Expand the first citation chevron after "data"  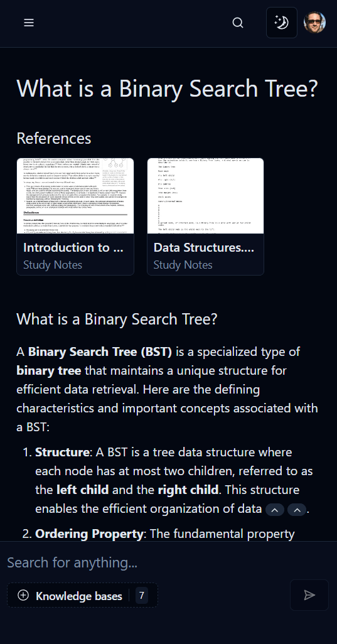point(275,510)
